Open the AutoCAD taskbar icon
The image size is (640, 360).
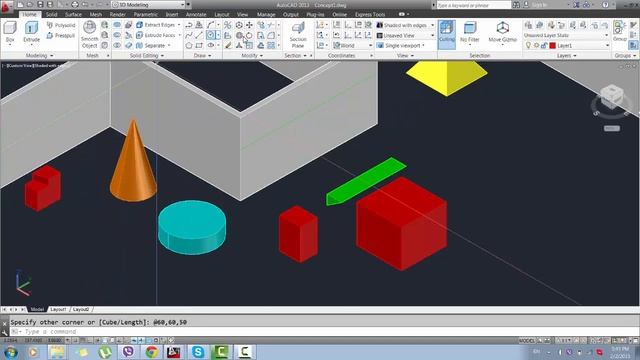(x=173, y=351)
